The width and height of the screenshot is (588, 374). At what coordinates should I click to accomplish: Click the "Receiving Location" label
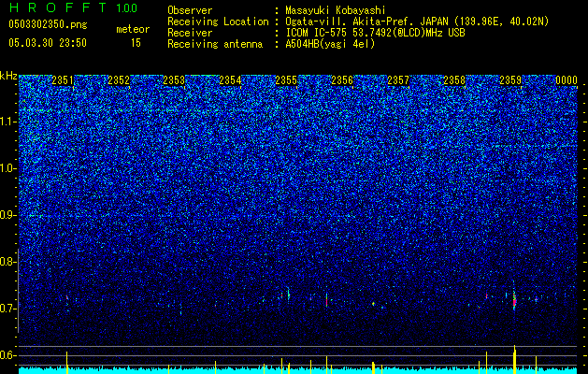[218, 22]
